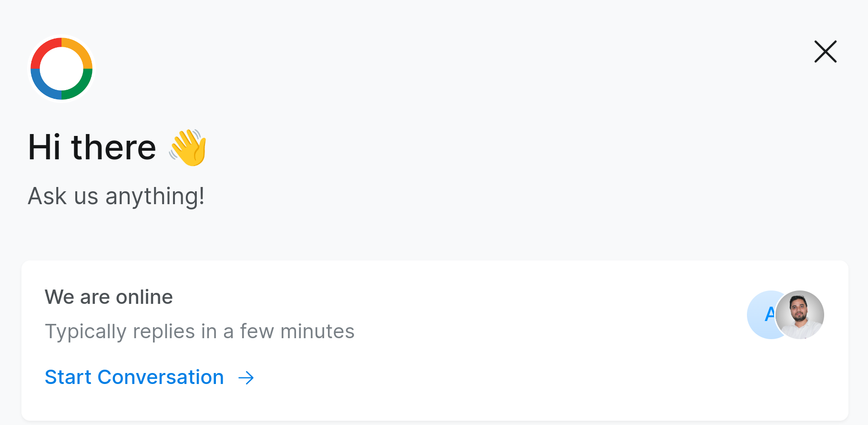Viewport: 868px width, 425px height.
Task: Click 'Typically replies in a few minutes' text
Action: pos(200,332)
